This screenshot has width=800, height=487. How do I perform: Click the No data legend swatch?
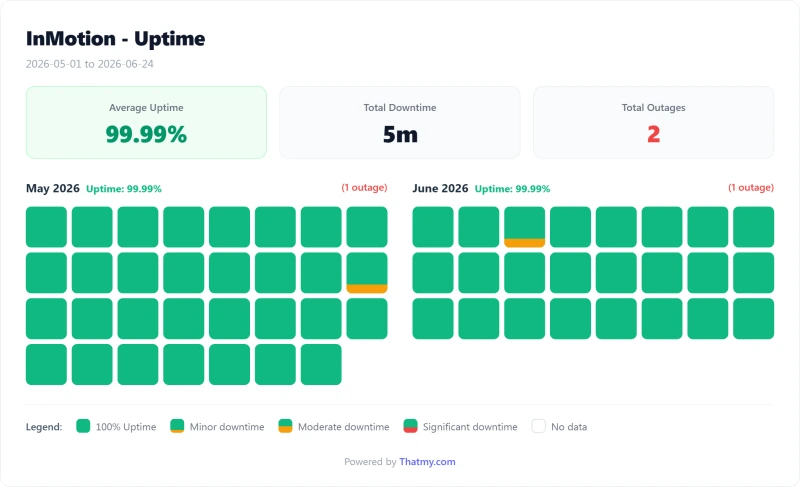coord(539,426)
